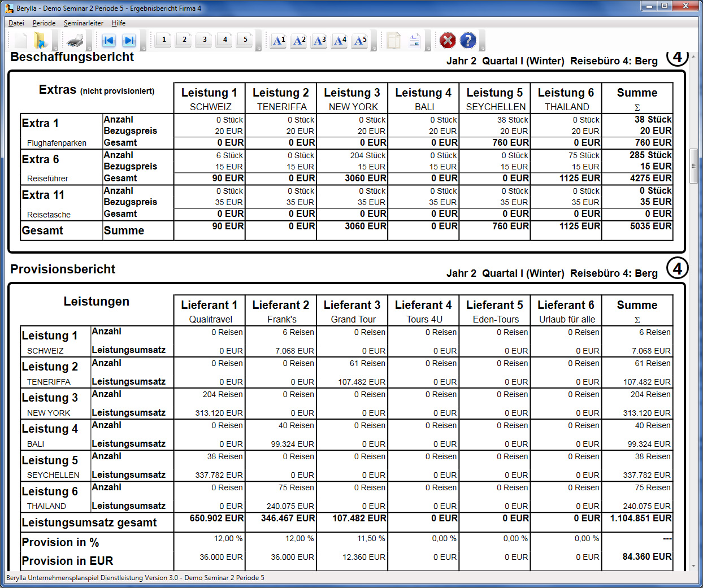This screenshot has width=703, height=588.
Task: Open file using the folder icon
Action: click(40, 40)
